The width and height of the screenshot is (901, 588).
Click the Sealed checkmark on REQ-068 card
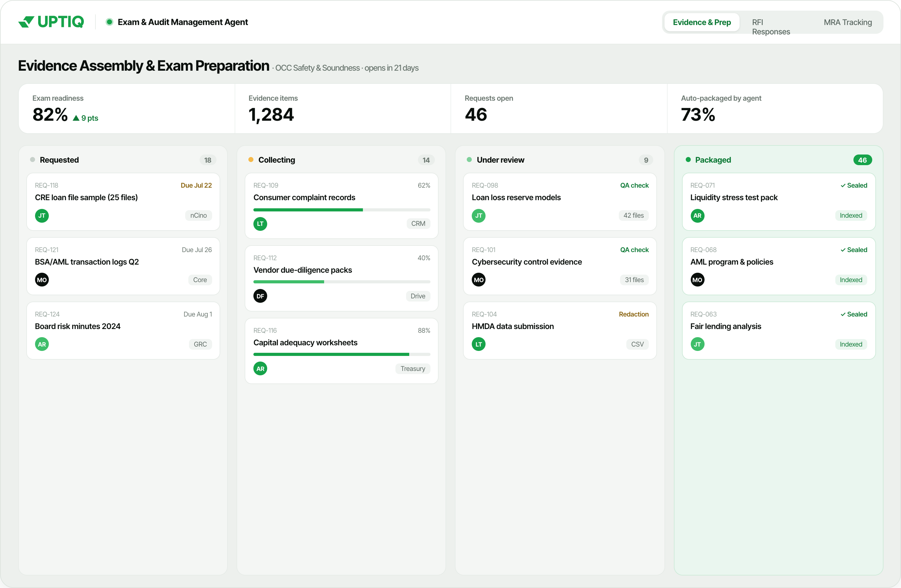(x=843, y=250)
